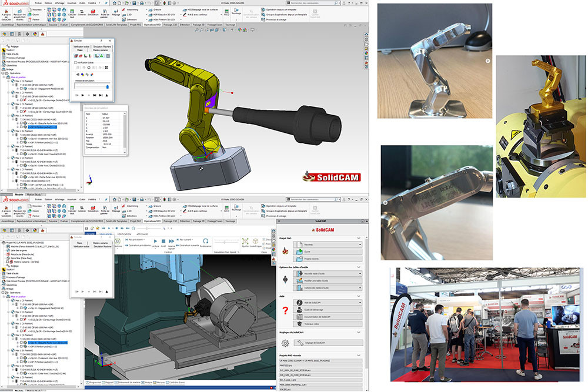588x392 pixels.
Task: Click the Réinitialiser icon in simulation toolbar
Action: 205,242
